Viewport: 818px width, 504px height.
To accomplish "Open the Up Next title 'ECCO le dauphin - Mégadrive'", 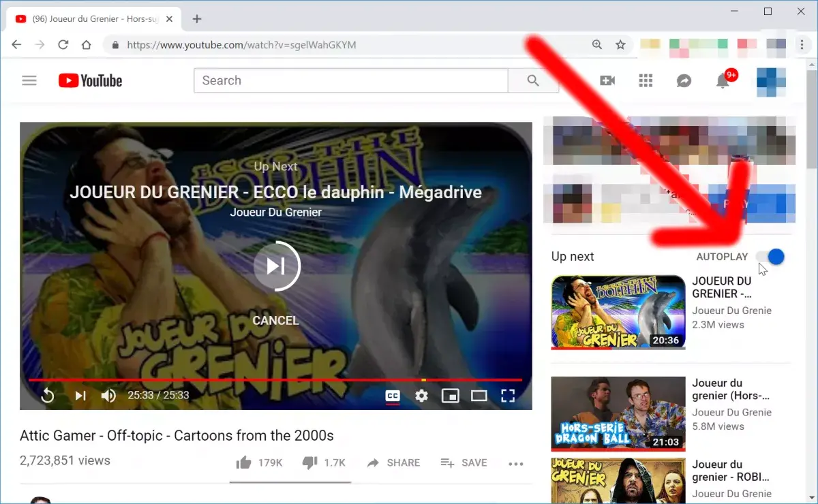I will pyautogui.click(x=275, y=192).
